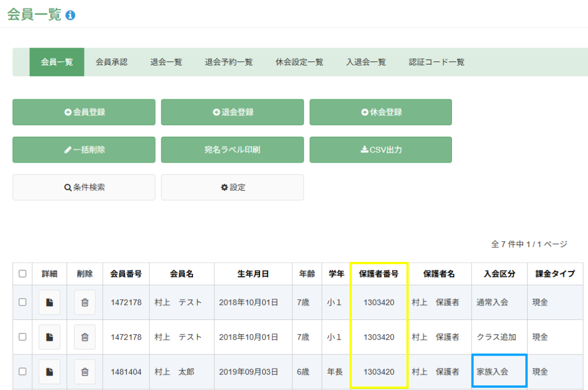The image size is (588, 390).
Task: Click the info icon beside 会員一覧 title
Action: click(x=71, y=16)
